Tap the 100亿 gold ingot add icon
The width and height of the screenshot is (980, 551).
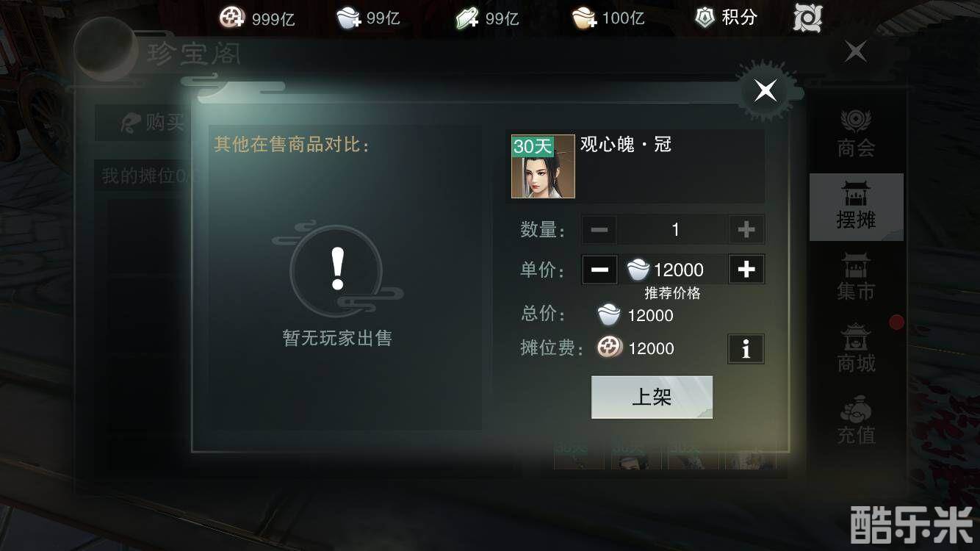(585, 18)
